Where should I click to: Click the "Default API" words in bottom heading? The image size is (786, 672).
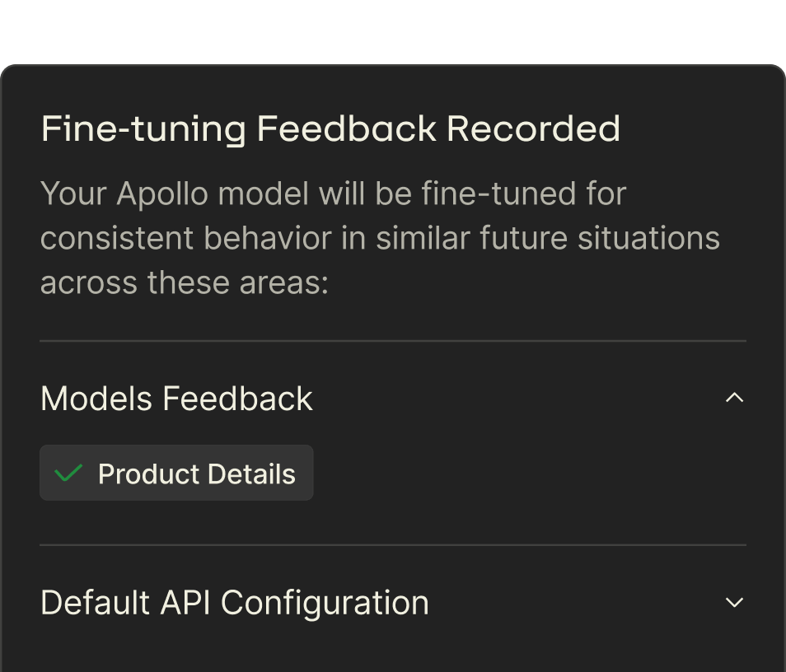[x=126, y=603]
